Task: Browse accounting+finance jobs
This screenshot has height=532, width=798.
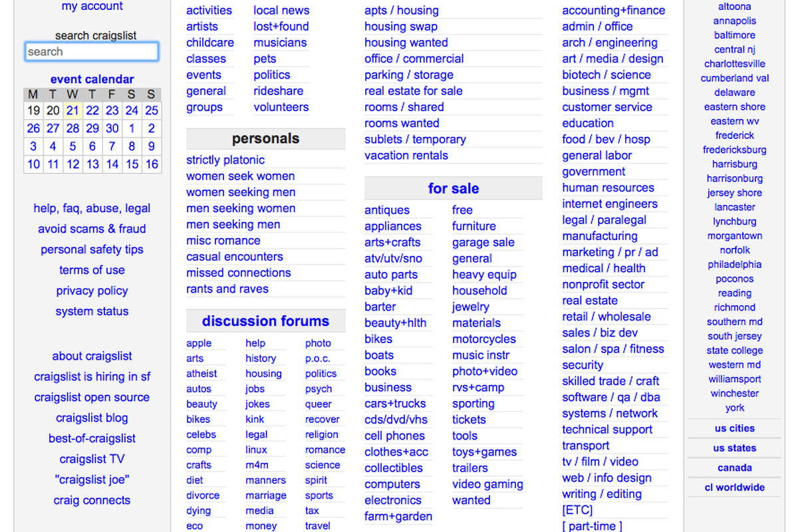Action: click(613, 11)
